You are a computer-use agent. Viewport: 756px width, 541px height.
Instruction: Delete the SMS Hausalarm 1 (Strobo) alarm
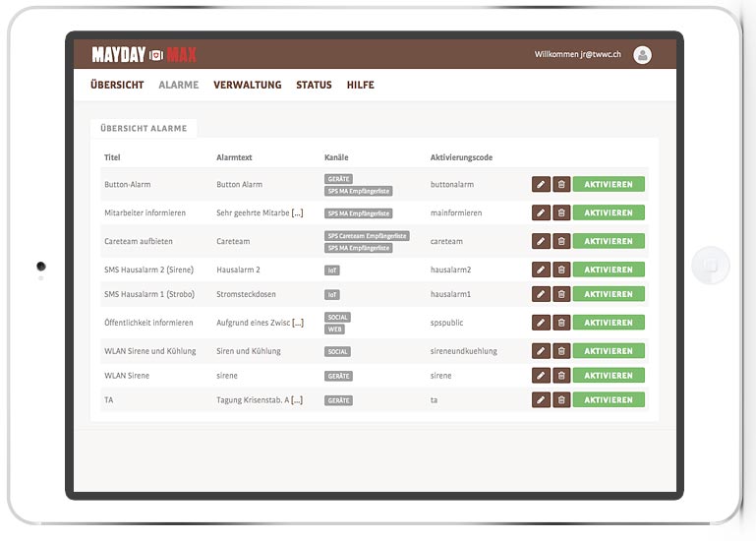(x=561, y=294)
